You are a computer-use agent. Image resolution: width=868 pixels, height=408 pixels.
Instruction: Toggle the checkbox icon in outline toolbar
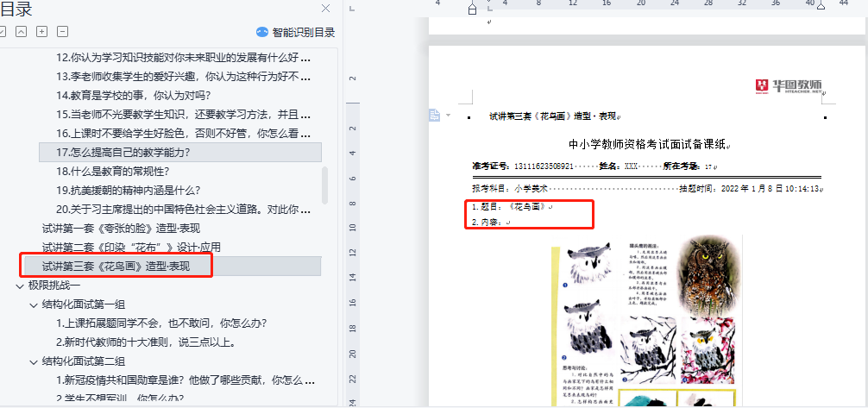tap(3, 32)
